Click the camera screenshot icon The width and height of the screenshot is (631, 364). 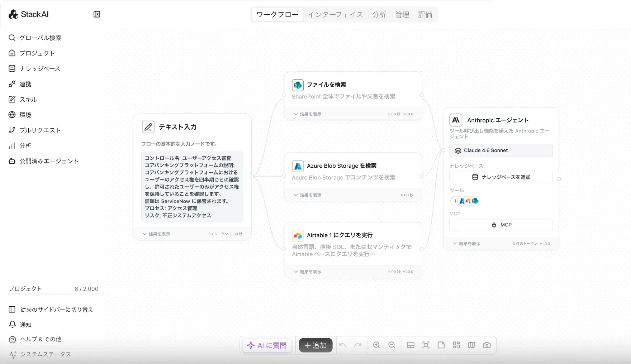click(x=487, y=345)
